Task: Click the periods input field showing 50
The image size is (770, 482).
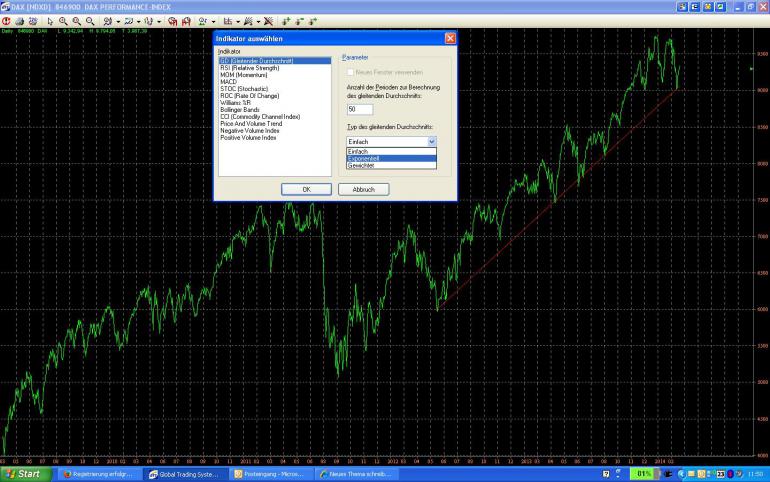Action: click(x=360, y=109)
